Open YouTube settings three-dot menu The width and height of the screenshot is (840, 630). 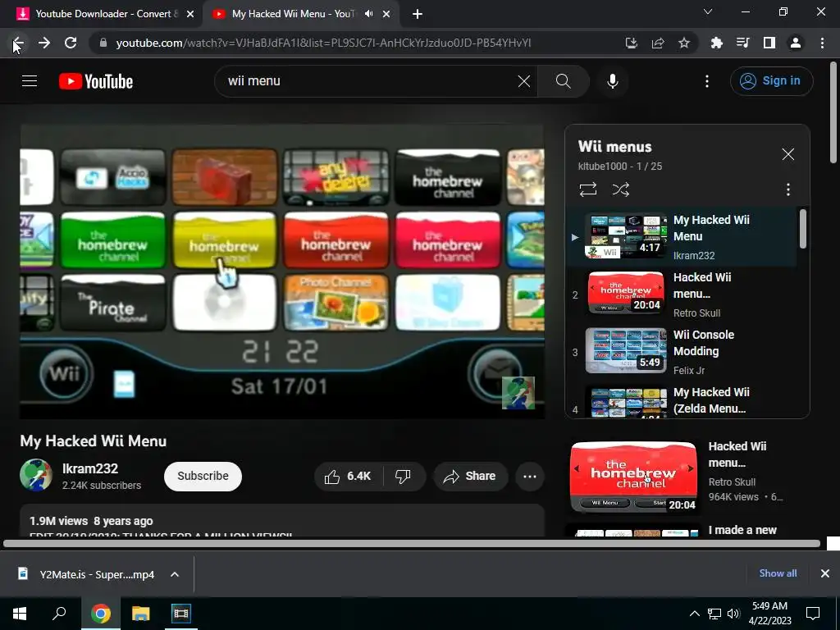tap(706, 81)
